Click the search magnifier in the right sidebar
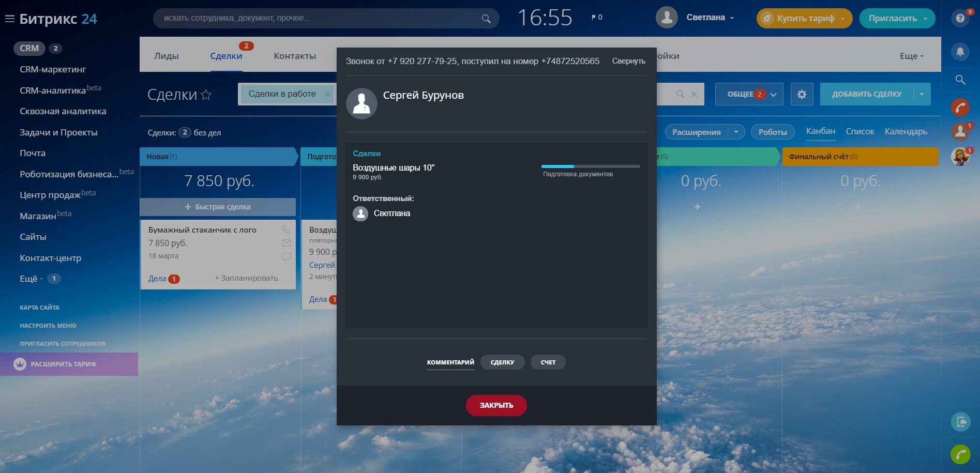 click(960, 80)
